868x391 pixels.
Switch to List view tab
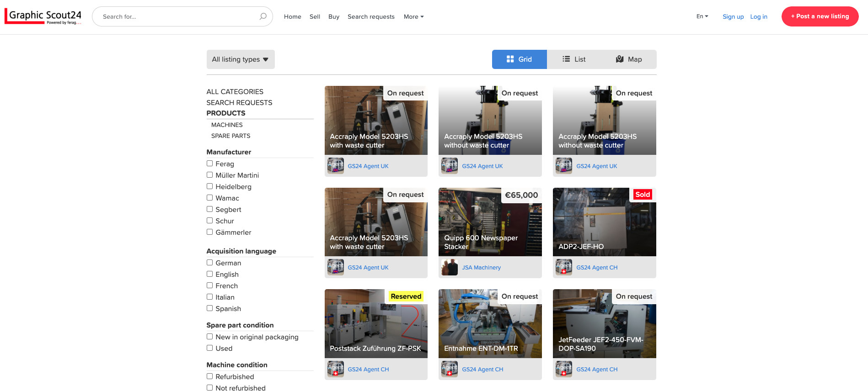coord(574,59)
